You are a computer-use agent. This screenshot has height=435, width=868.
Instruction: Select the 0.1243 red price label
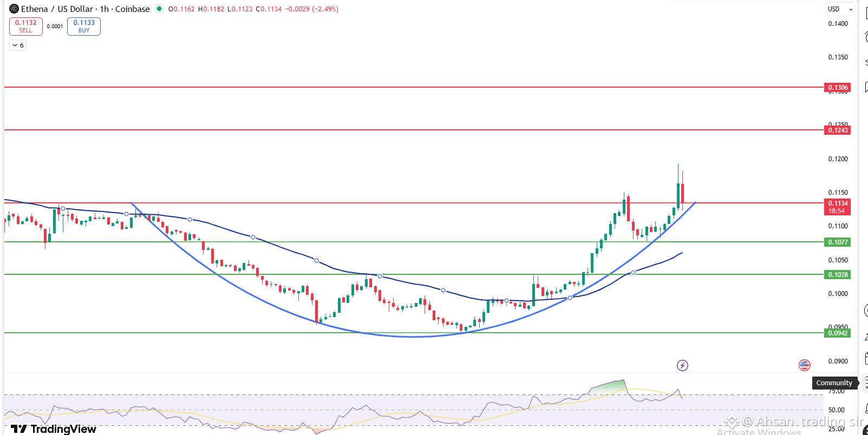837,130
